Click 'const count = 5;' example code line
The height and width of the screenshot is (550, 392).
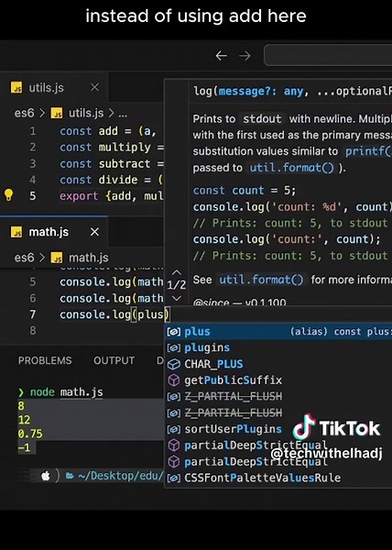click(x=245, y=190)
